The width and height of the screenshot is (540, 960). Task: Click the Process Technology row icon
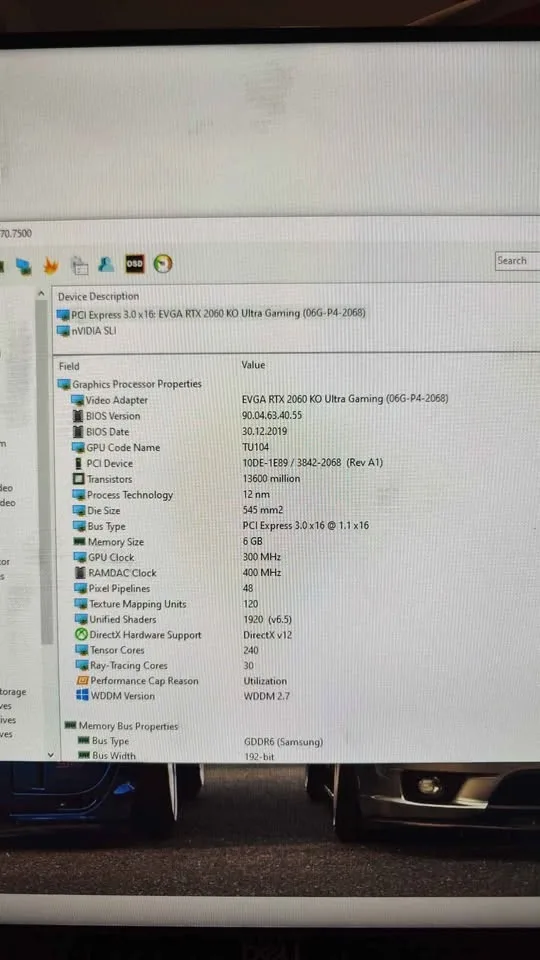[x=78, y=495]
